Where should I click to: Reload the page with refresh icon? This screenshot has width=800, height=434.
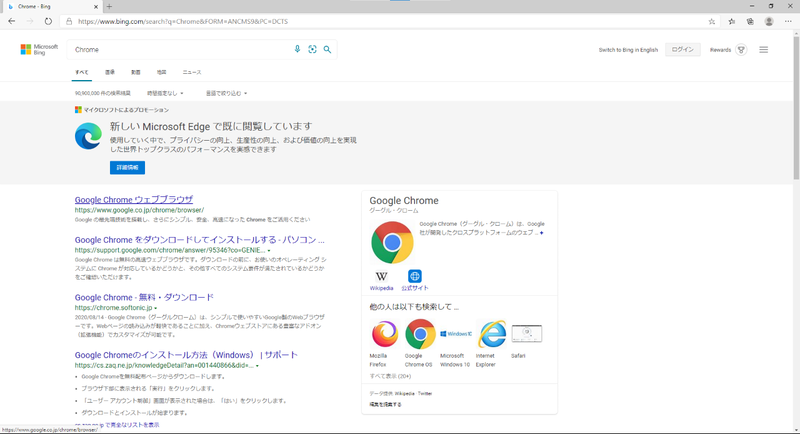(48, 21)
